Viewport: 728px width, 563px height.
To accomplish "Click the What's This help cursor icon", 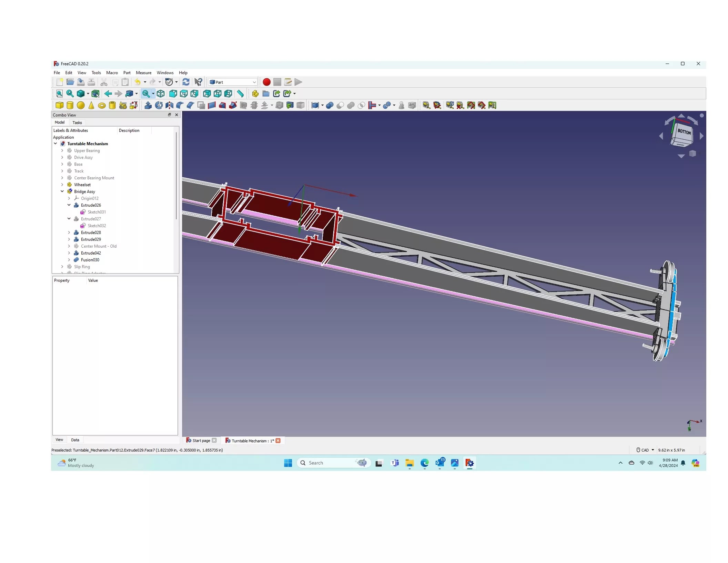I will 198,82.
